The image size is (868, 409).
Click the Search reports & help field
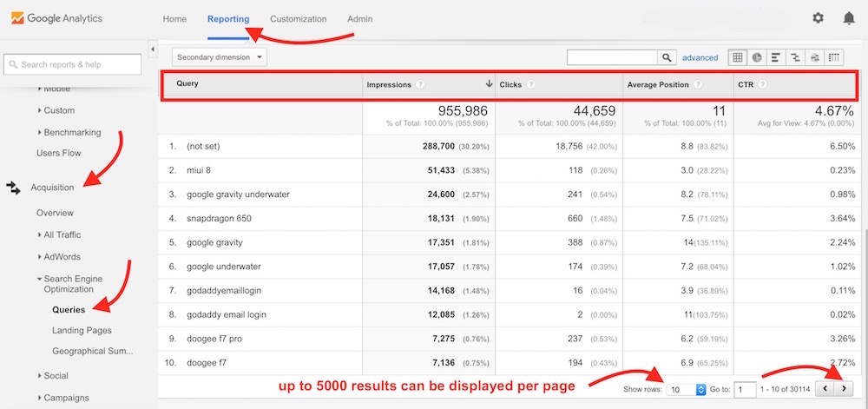click(73, 64)
